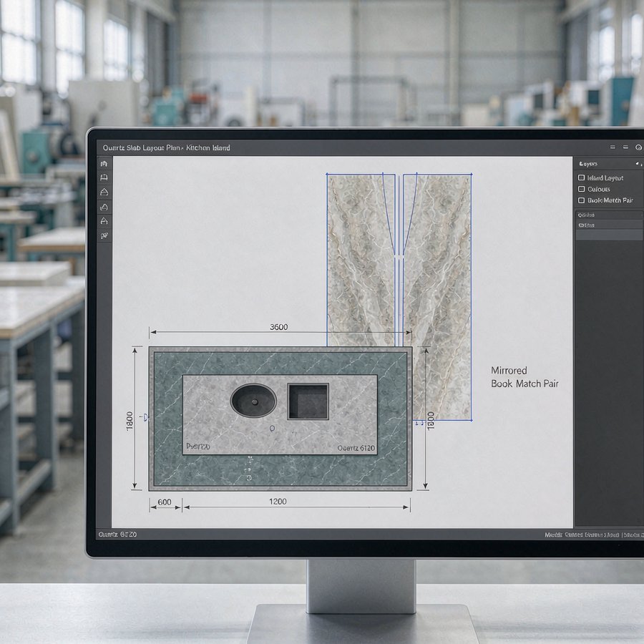Select the house-shaped tool in left toolbar
The height and width of the screenshot is (644, 644).
coord(104,164)
